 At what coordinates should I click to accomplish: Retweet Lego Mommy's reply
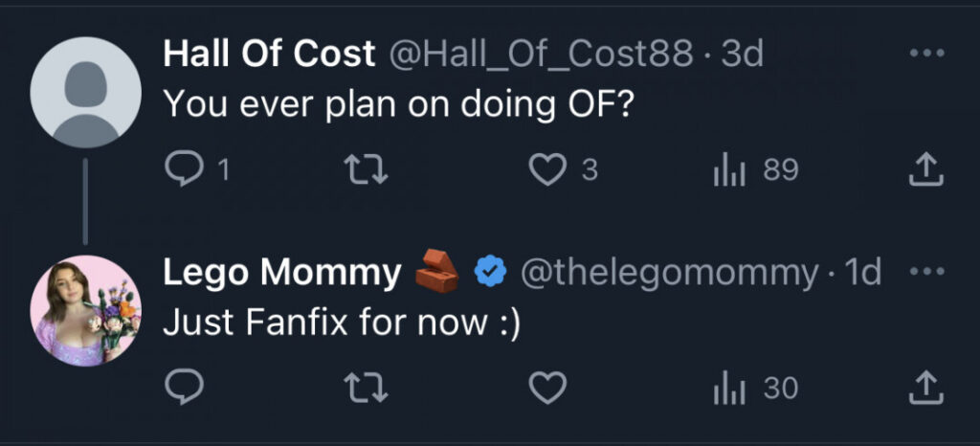pyautogui.click(x=367, y=388)
